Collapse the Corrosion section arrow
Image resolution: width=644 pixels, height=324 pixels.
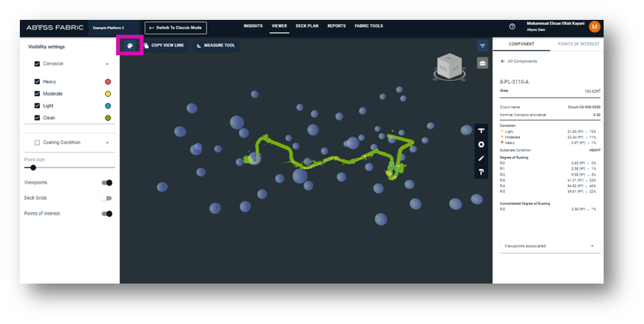click(107, 64)
